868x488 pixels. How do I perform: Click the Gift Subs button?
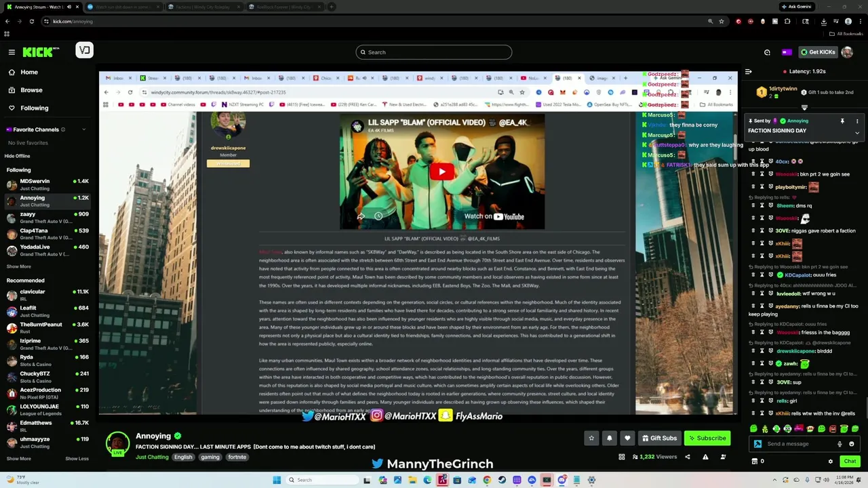659,438
